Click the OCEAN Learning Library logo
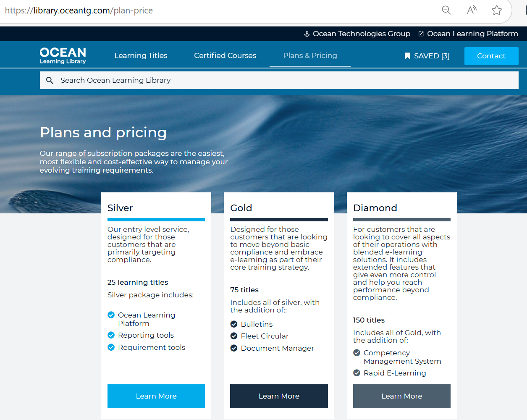The image size is (527, 420). point(63,55)
